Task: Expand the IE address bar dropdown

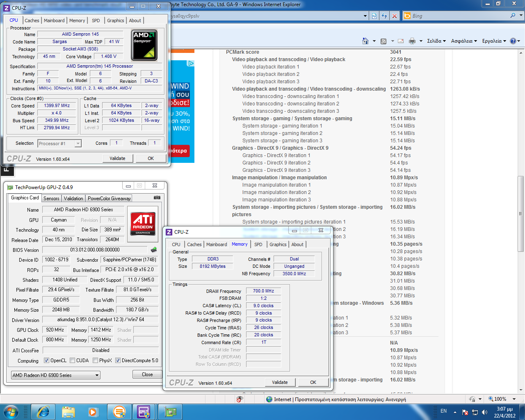Action: coord(365,16)
